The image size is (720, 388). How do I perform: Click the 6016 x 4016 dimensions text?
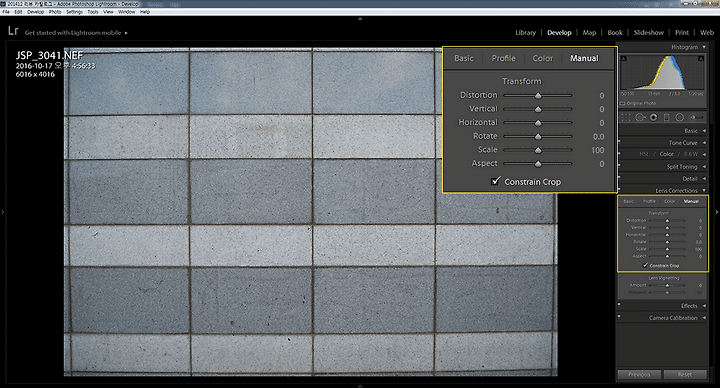35,74
